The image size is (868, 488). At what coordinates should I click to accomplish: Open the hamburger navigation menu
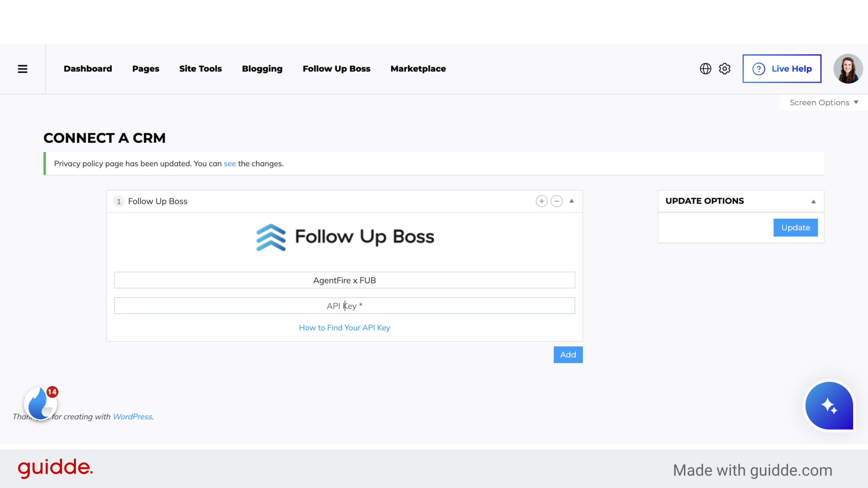(x=23, y=69)
